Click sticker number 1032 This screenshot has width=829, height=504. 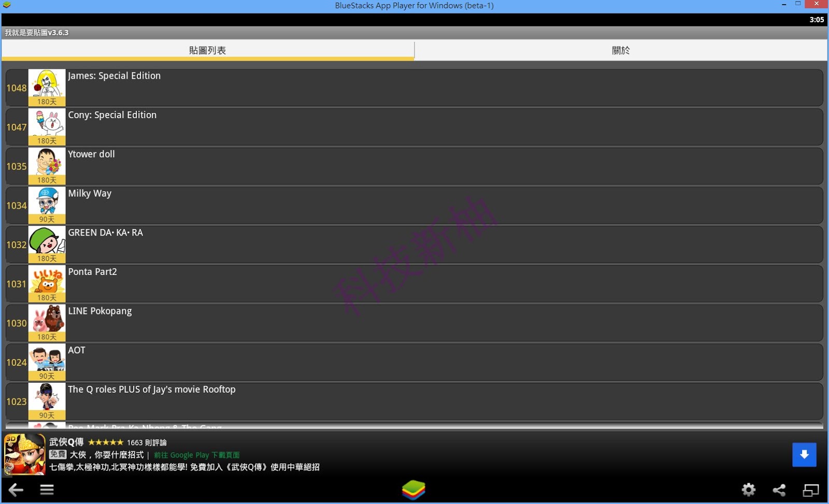[x=17, y=245]
